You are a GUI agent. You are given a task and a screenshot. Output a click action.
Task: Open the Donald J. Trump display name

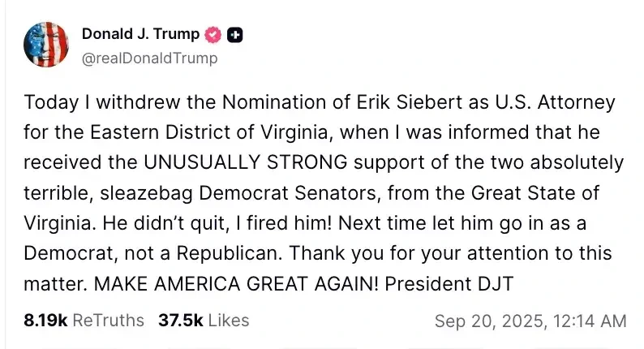coord(140,35)
